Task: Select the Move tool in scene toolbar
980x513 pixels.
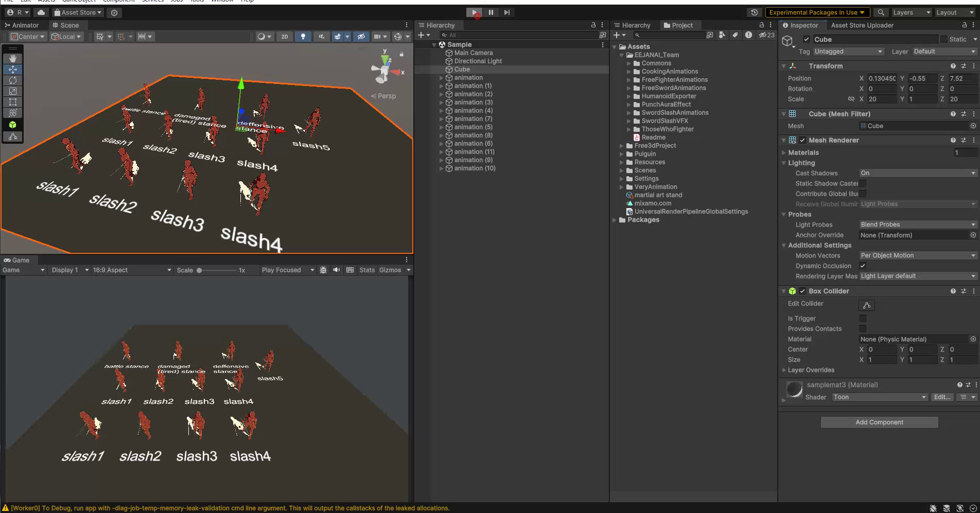Action: click(x=13, y=70)
